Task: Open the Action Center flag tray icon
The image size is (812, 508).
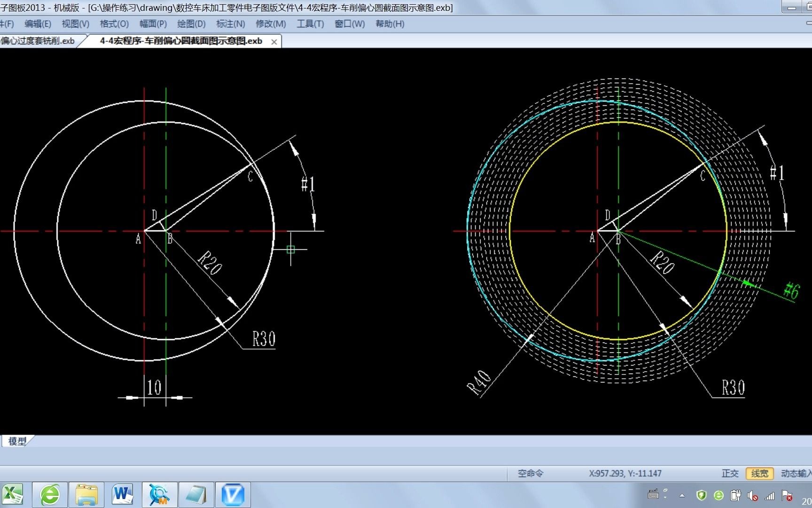Action: pos(786,495)
